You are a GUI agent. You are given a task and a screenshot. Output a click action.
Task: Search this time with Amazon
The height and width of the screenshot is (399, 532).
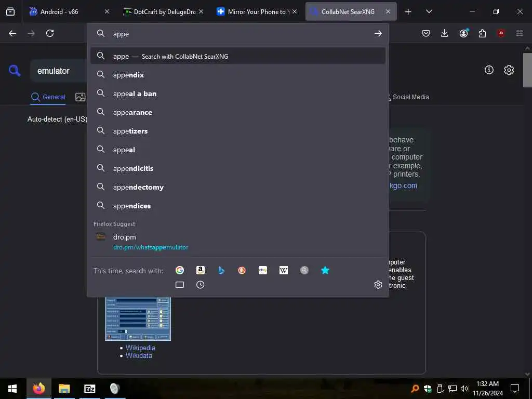201,270
